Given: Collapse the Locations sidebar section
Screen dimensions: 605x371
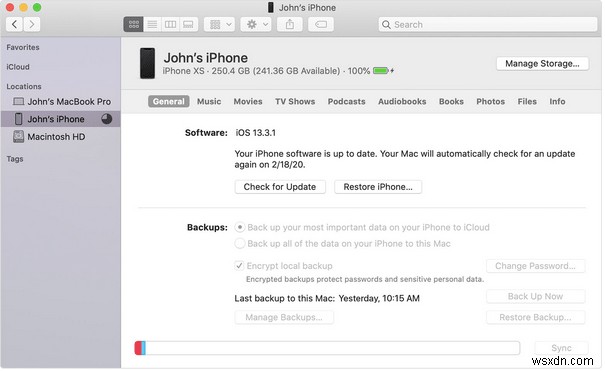Looking at the screenshot, I should 24,87.
